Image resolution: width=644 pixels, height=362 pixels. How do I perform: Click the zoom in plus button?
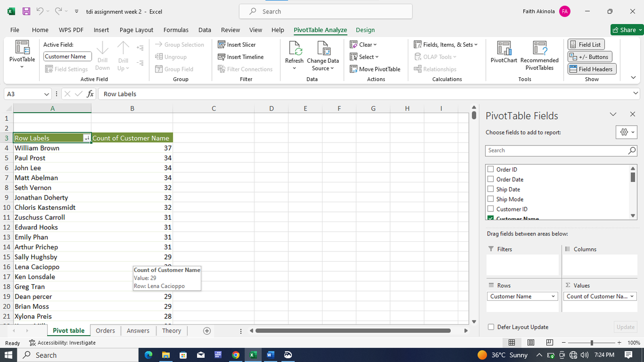[x=620, y=343]
